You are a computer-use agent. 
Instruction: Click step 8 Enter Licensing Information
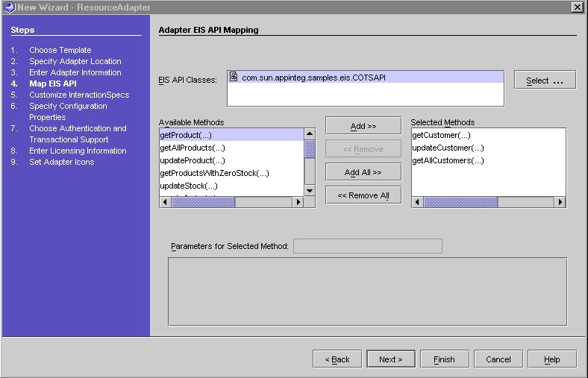pos(78,151)
